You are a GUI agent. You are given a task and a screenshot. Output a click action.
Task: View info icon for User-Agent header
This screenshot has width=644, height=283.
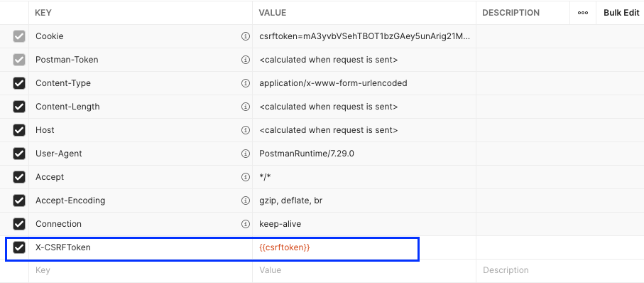[245, 154]
